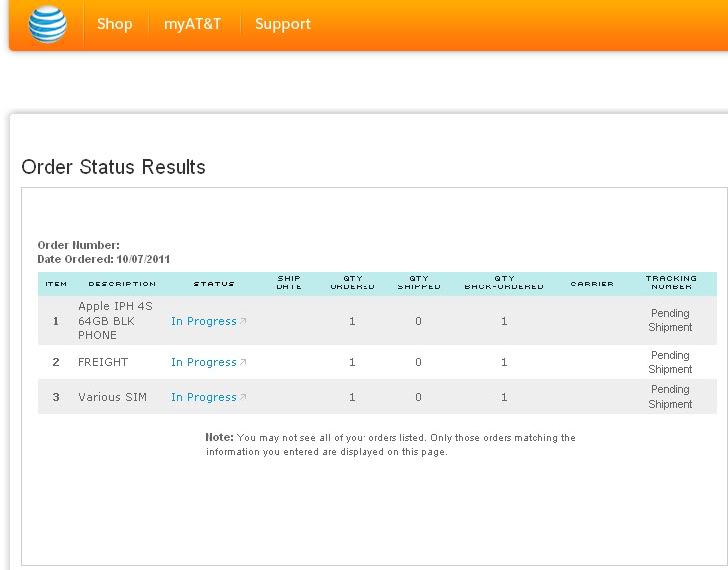Click the QTY BACK-ORDERED column header

(504, 283)
